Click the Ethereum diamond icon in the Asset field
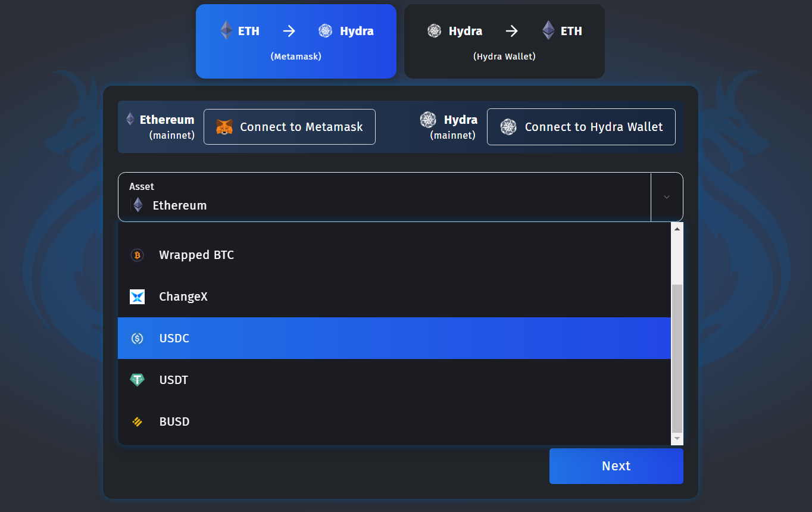The height and width of the screenshot is (512, 812). point(138,205)
